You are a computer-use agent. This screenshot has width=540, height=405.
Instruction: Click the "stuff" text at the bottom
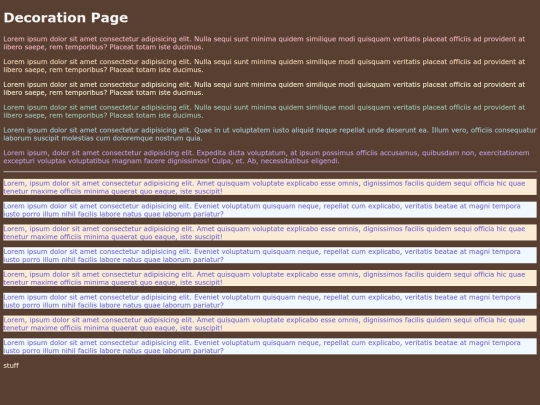pyautogui.click(x=11, y=365)
